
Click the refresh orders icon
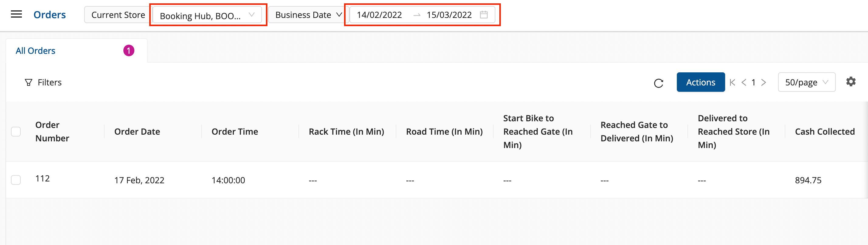coord(658,83)
